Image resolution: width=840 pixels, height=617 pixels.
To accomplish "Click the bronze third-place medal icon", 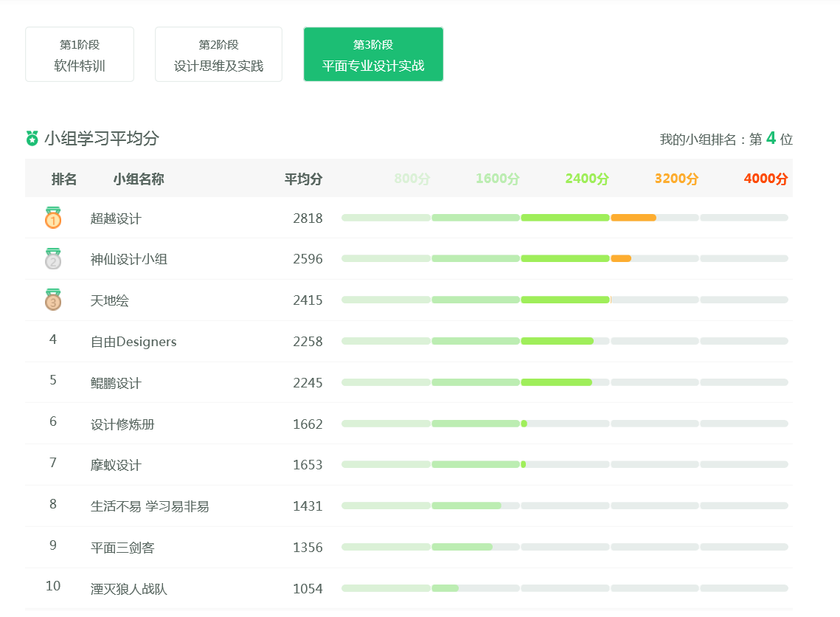I will click(x=53, y=300).
